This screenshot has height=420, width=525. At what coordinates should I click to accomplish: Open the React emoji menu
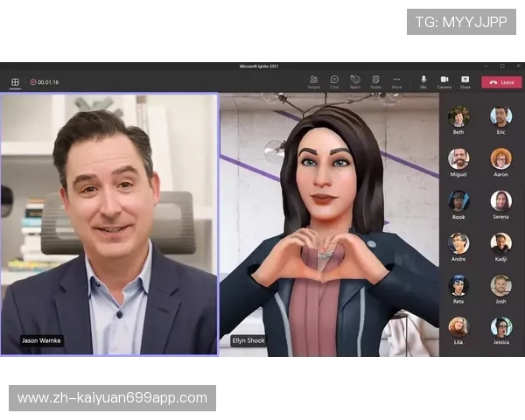tap(355, 82)
